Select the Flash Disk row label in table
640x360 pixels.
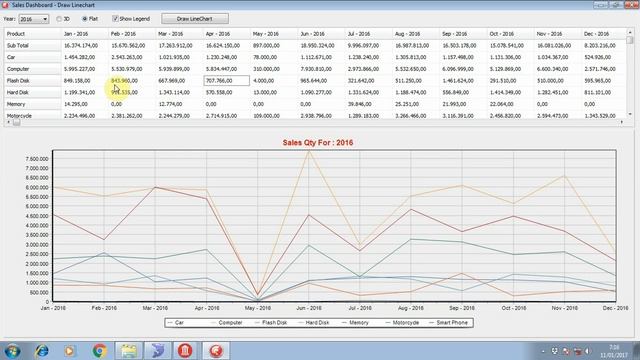point(33,81)
